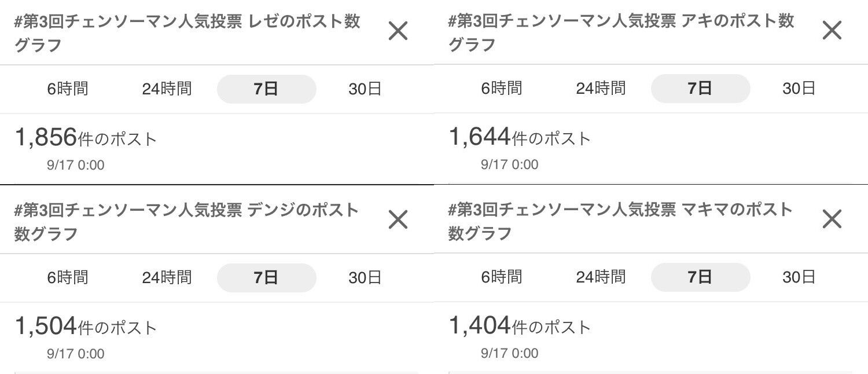Select the 7日 tab in アキ graph
The image size is (868, 374).
click(x=700, y=89)
